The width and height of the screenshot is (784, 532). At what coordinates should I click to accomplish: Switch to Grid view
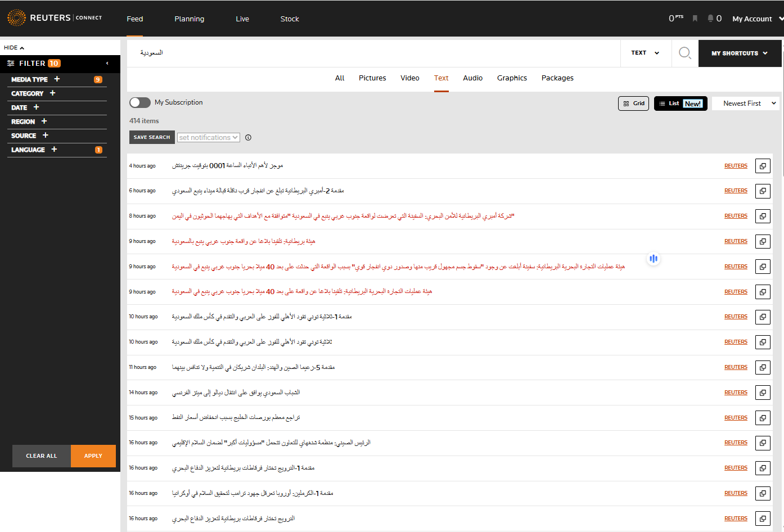633,103
